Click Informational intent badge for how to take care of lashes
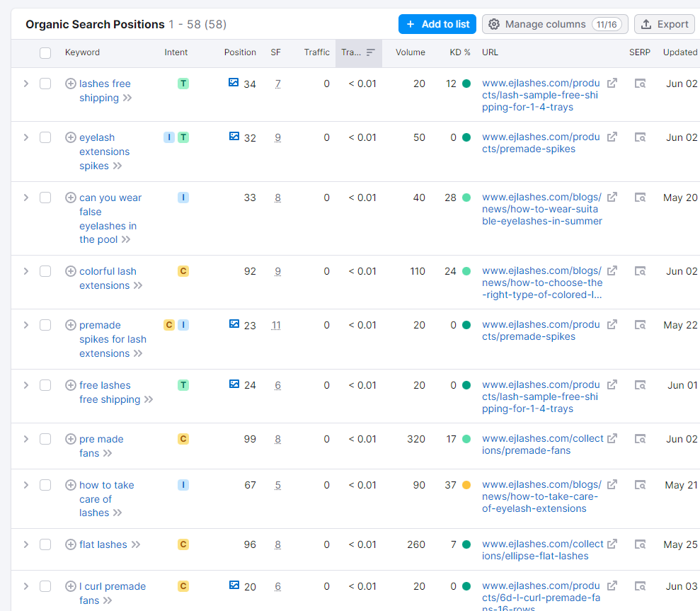 coord(183,484)
